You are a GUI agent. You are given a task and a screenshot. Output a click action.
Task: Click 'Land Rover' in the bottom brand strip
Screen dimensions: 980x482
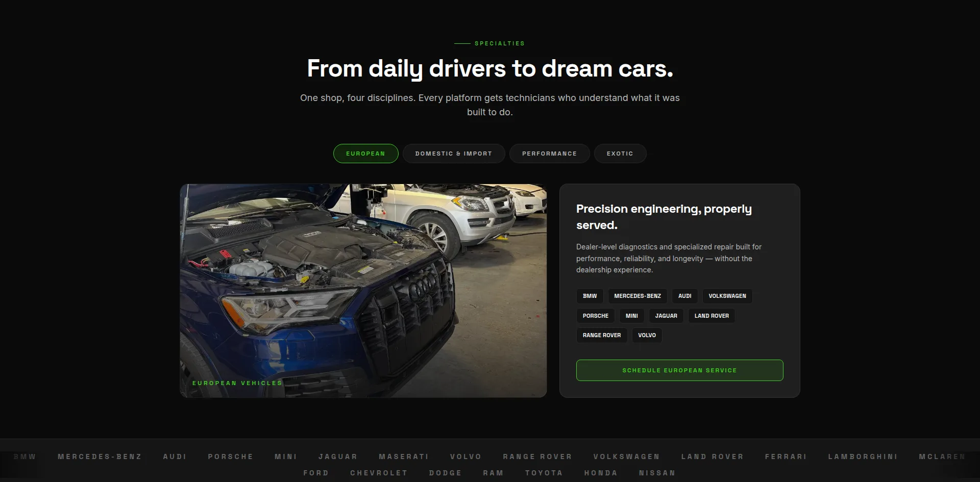tap(712, 456)
